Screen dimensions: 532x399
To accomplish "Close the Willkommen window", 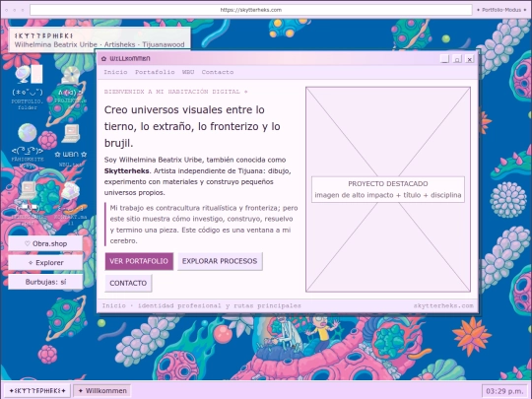I will 470,59.
